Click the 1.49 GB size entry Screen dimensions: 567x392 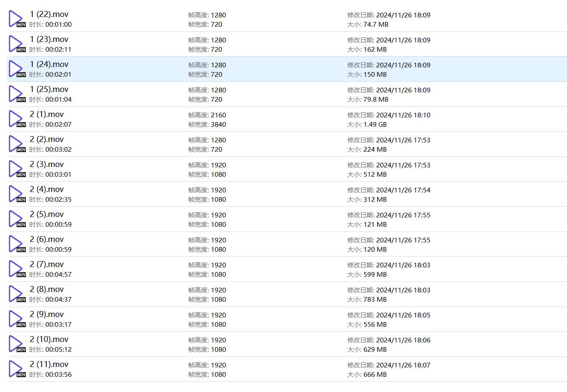pyautogui.click(x=374, y=125)
